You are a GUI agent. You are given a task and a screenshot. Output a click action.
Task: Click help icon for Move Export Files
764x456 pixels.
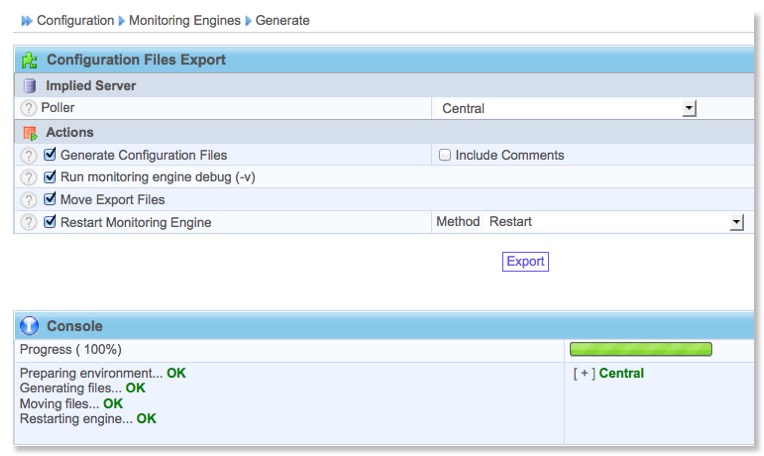click(29, 199)
